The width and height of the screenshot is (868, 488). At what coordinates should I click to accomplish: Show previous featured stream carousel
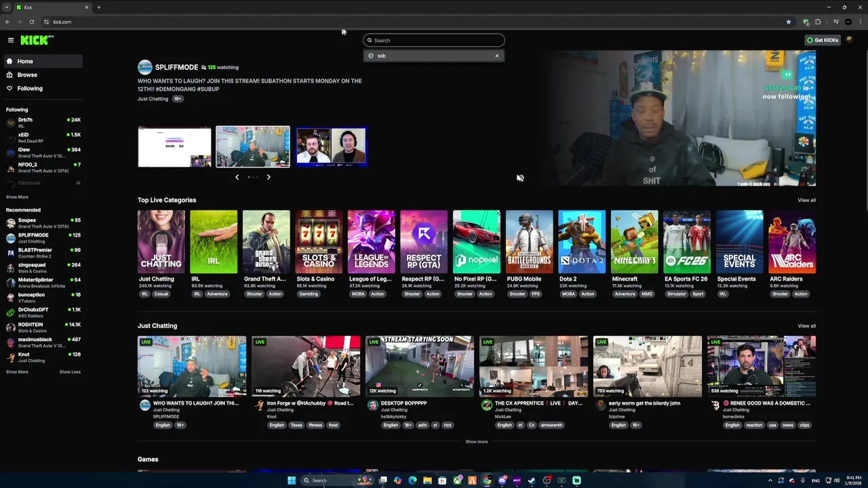237,177
